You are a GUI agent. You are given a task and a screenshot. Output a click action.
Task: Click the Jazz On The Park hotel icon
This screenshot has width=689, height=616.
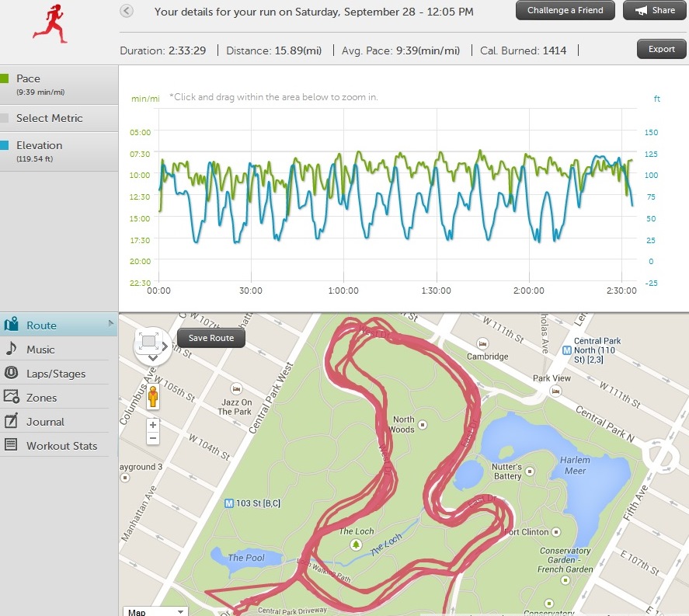235,388
